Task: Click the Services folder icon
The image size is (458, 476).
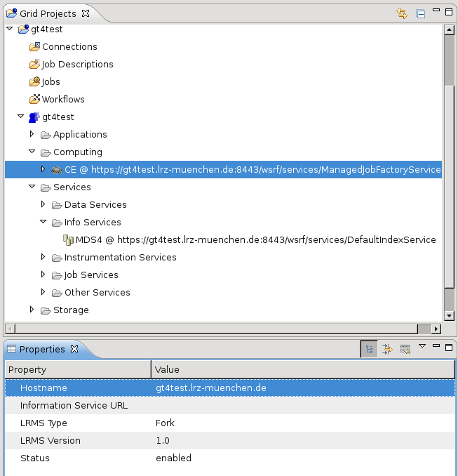Action: [46, 187]
